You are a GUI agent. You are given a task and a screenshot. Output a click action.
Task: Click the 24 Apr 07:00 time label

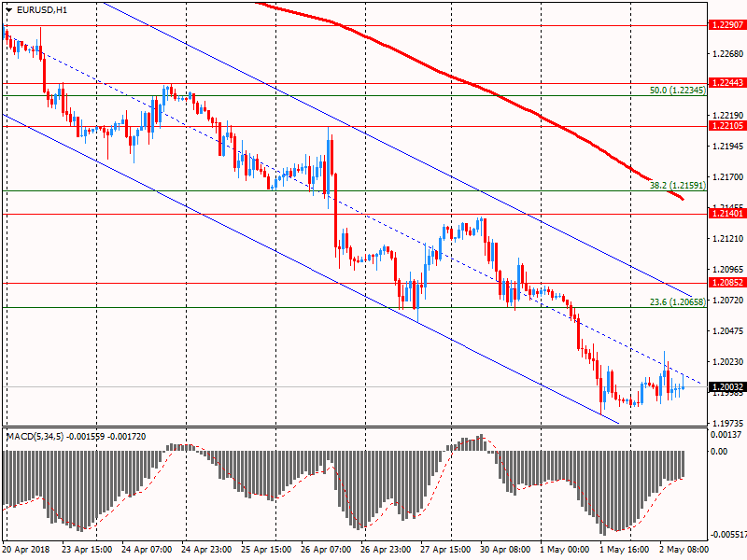pos(147,550)
